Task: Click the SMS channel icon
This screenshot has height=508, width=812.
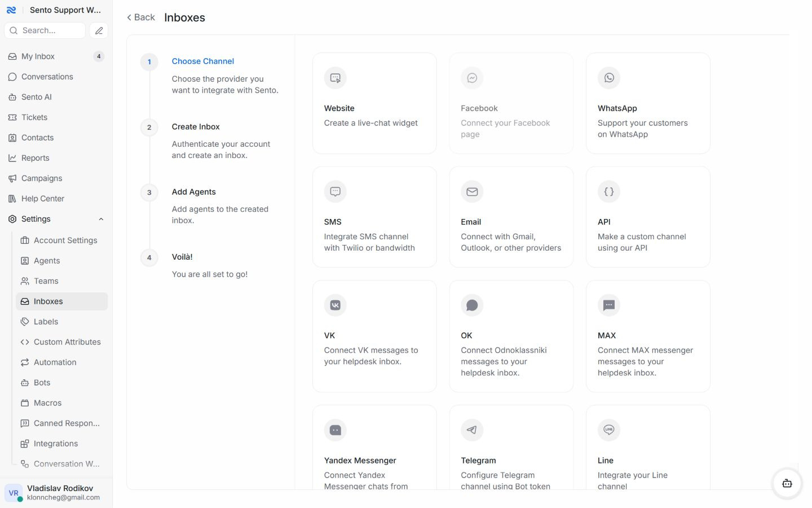Action: [x=335, y=191]
